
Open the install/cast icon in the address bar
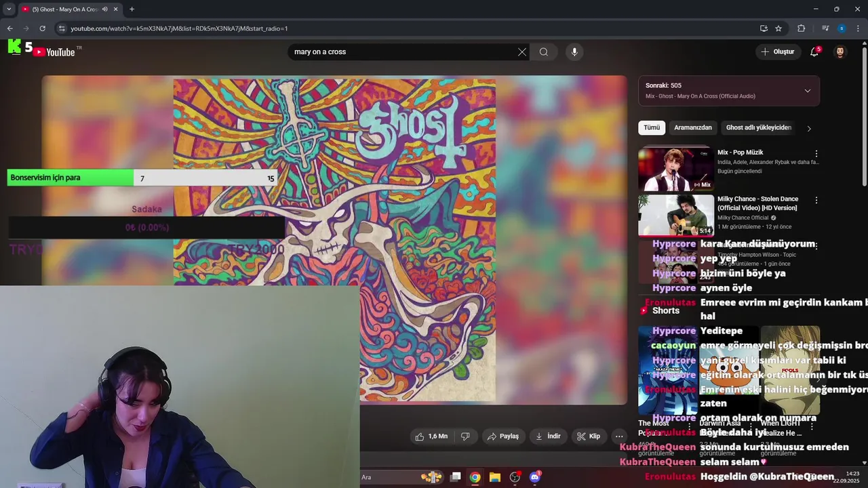click(x=764, y=28)
